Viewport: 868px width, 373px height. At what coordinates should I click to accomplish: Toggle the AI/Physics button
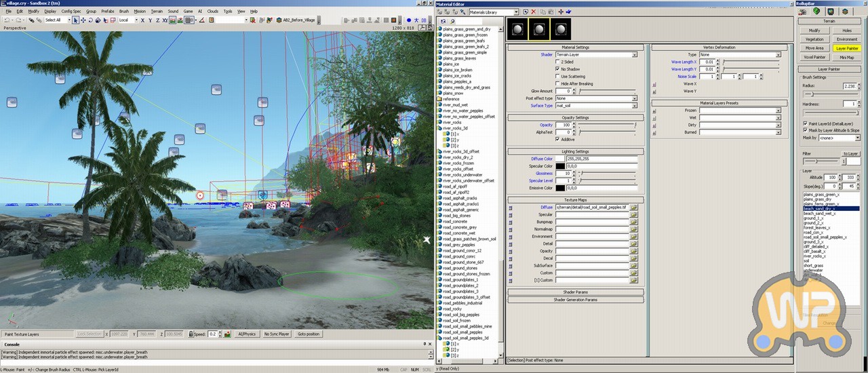pos(246,334)
